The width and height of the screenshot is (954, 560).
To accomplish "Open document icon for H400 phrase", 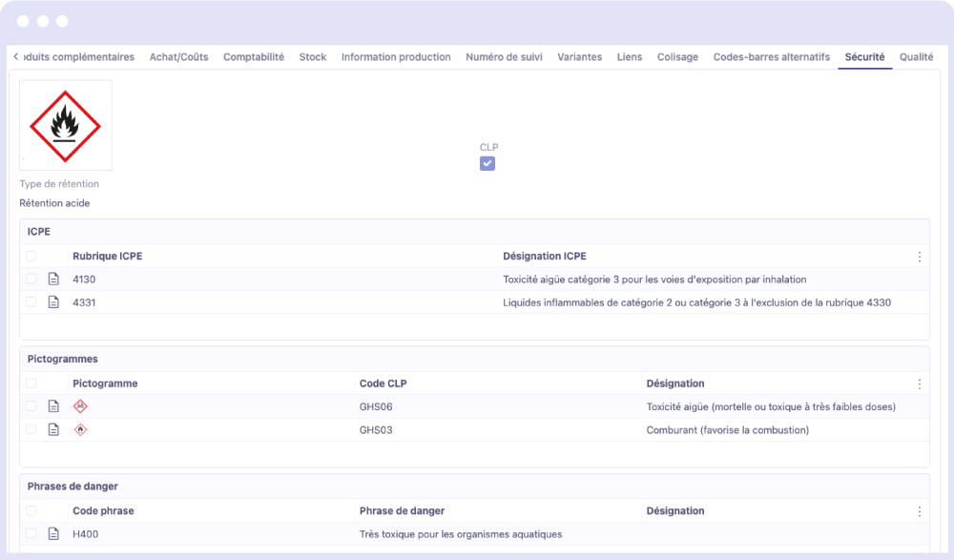I will point(53,534).
